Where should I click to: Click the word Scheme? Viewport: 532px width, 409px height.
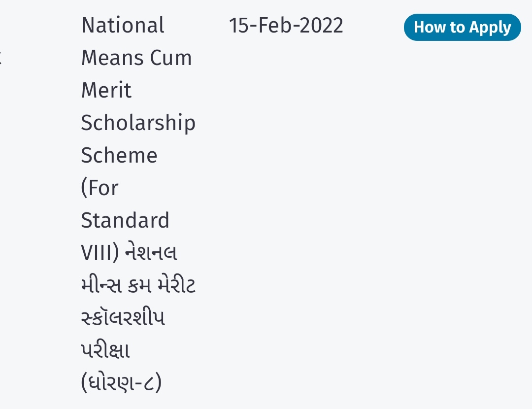pos(119,156)
